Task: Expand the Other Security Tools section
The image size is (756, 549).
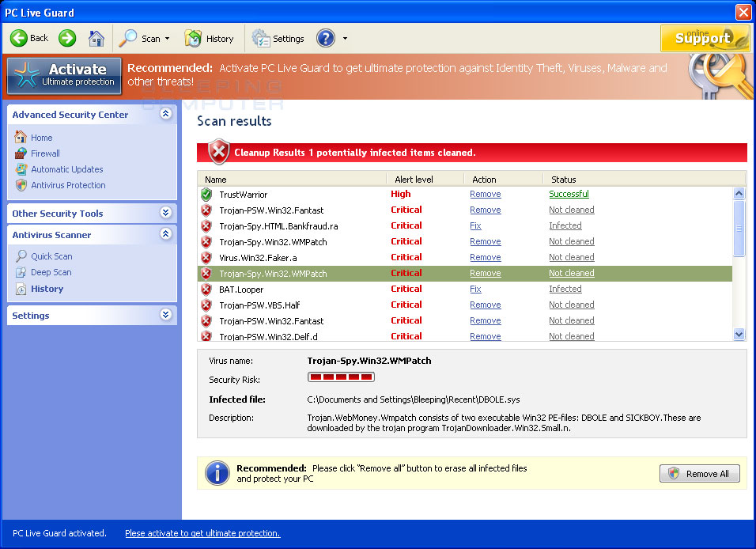Action: 166,213
